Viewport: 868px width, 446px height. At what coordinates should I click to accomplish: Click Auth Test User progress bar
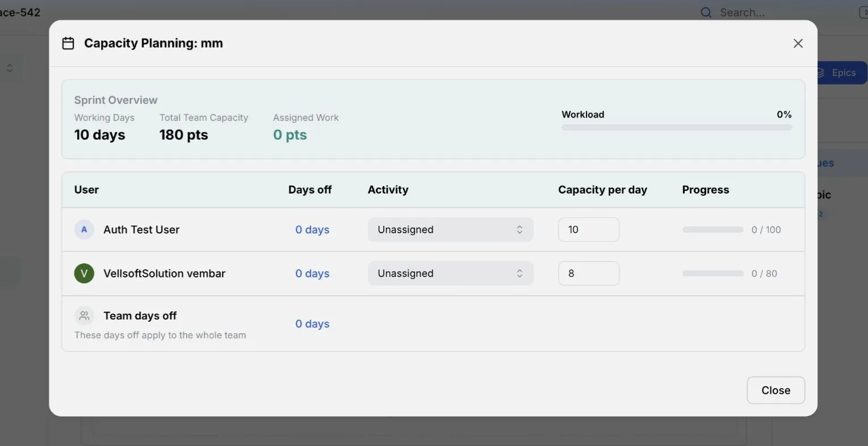[713, 230]
